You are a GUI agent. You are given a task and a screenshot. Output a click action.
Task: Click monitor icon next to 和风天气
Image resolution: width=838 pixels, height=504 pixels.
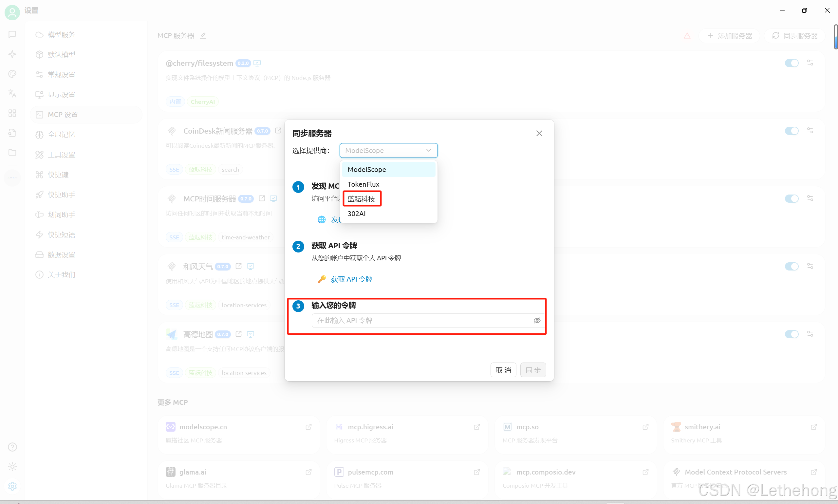(x=251, y=266)
